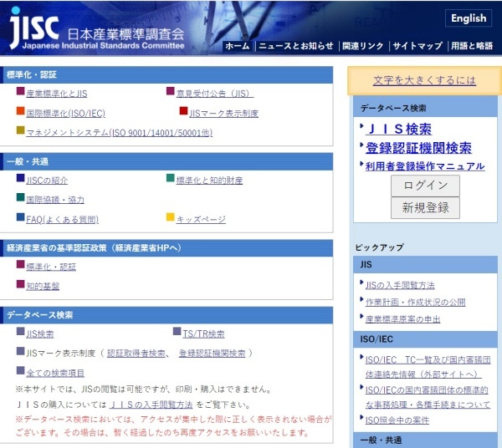
Task: Open ISO/IEC TC一覧及び国内審議団体連絡先情報 link
Action: [x=428, y=367]
